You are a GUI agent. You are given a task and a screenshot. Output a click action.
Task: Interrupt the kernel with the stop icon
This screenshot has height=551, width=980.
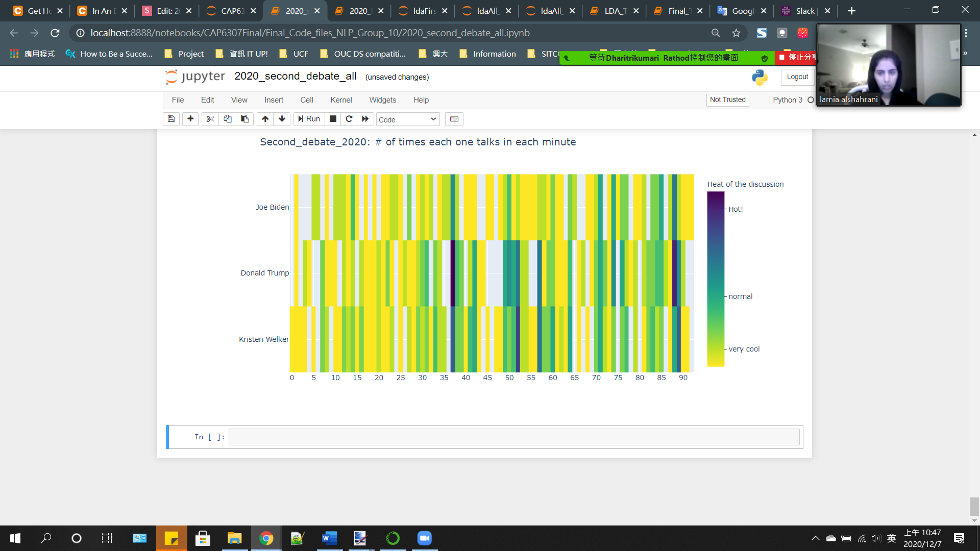(x=333, y=119)
